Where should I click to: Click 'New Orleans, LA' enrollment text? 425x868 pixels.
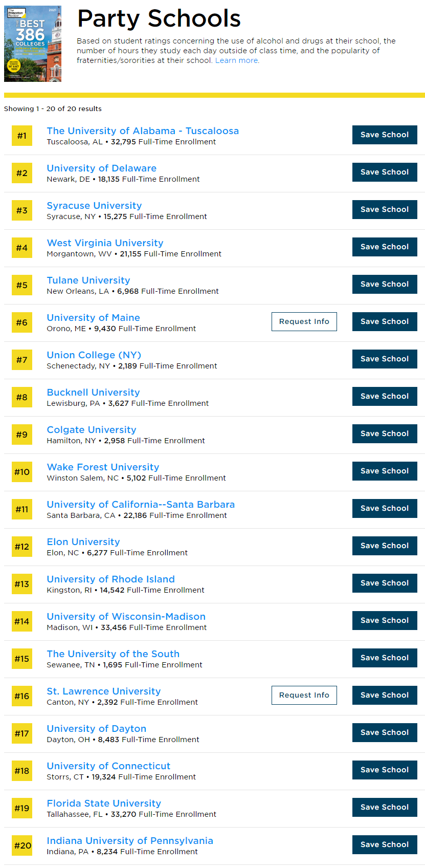click(x=132, y=291)
